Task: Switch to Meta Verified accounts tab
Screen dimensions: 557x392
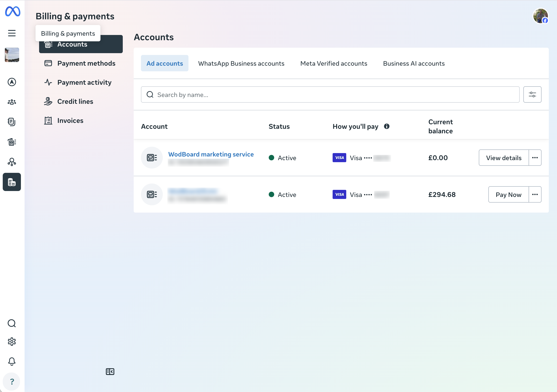Action: click(334, 63)
